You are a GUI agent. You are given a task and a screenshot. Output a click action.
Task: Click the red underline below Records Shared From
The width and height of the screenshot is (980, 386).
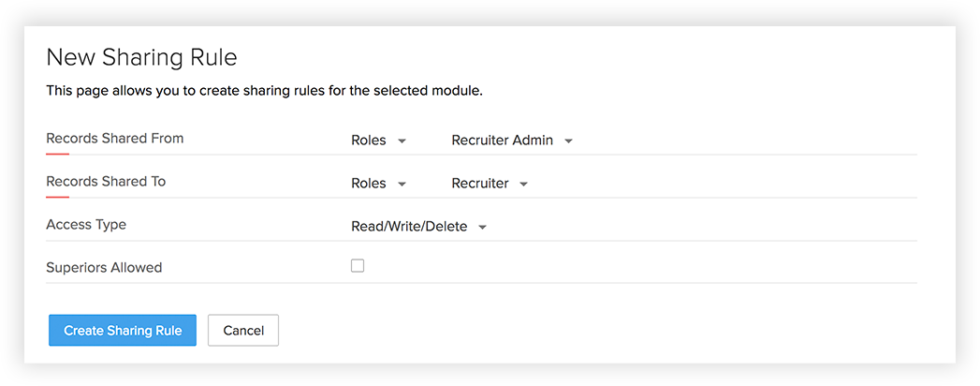(x=58, y=154)
